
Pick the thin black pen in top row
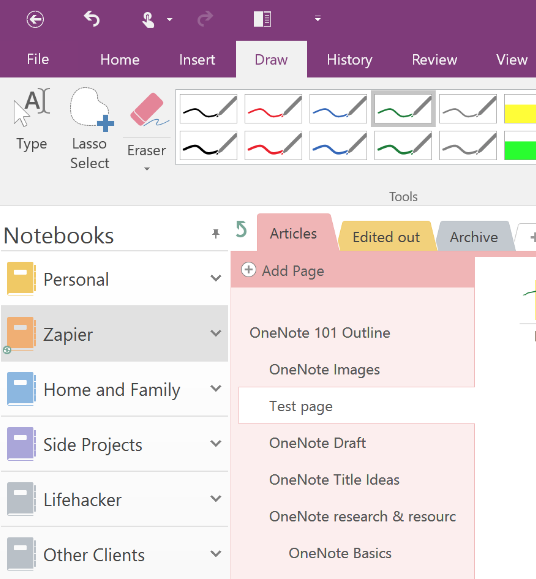(x=209, y=109)
